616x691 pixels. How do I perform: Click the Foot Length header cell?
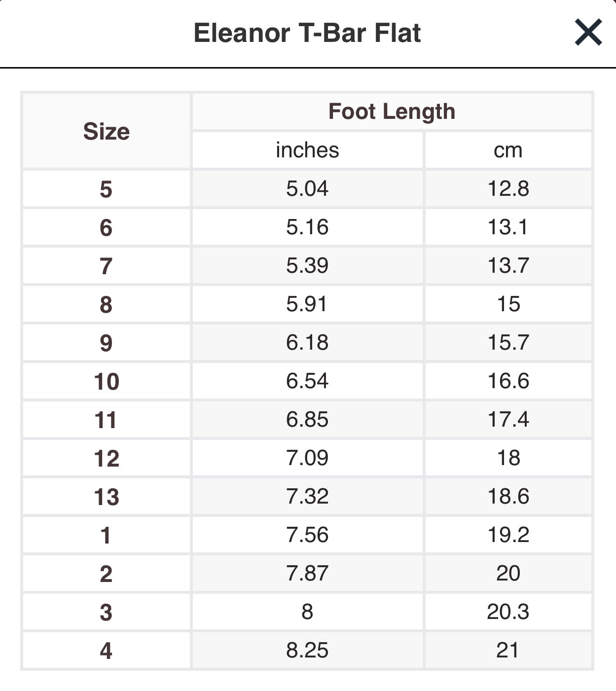pos(392,111)
